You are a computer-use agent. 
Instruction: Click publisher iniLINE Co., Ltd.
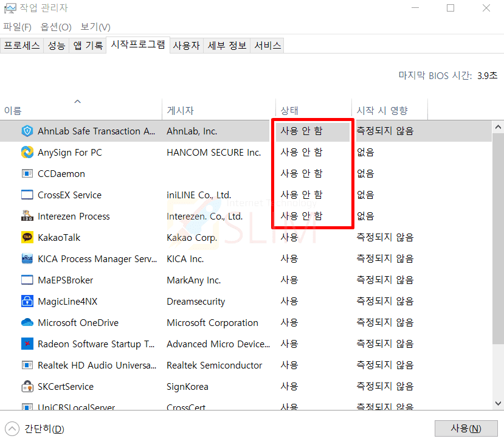(x=199, y=195)
